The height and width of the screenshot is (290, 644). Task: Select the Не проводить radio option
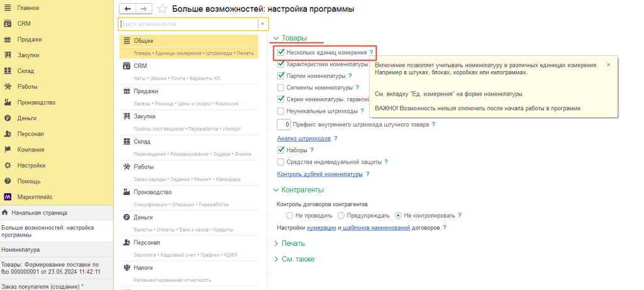[x=289, y=215]
